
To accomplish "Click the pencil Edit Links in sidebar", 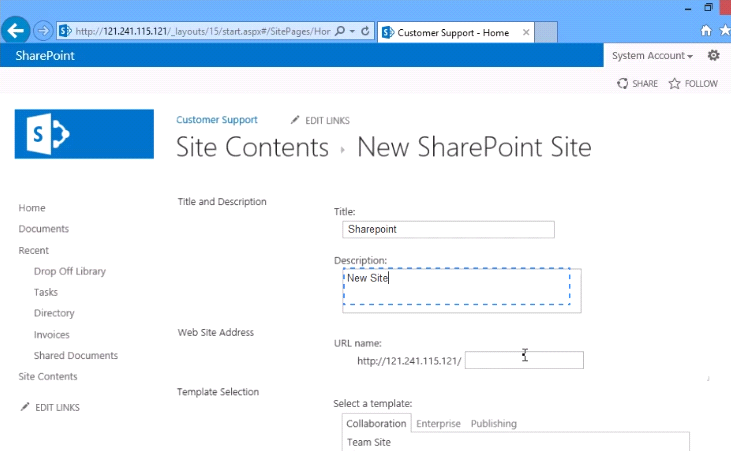I will tap(50, 407).
